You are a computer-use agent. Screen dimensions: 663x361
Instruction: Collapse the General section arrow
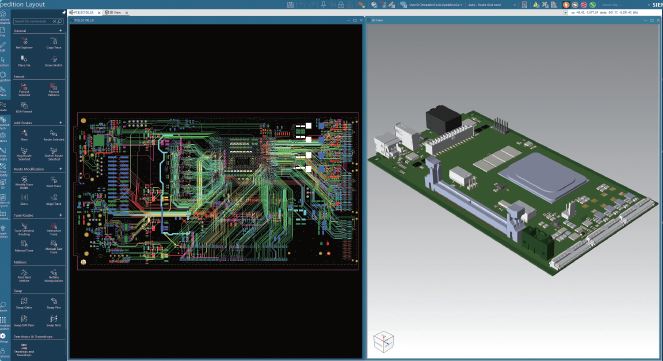pyautogui.click(x=60, y=31)
